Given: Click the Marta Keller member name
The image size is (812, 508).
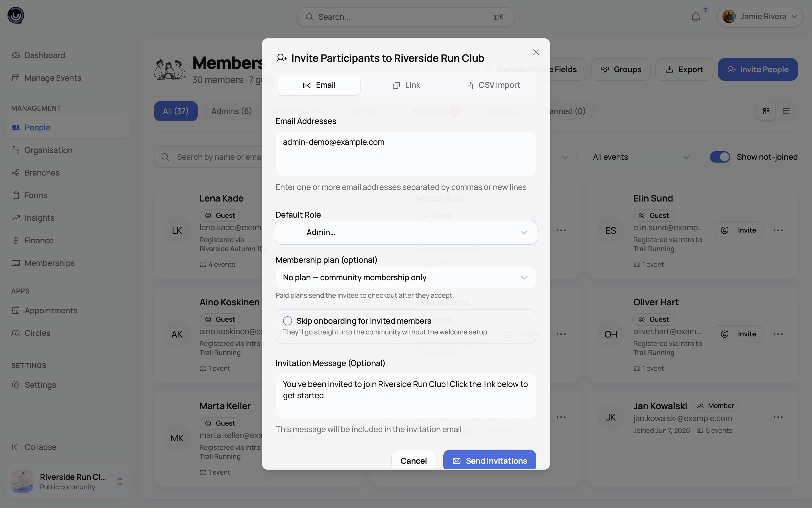Looking at the screenshot, I should click(225, 406).
